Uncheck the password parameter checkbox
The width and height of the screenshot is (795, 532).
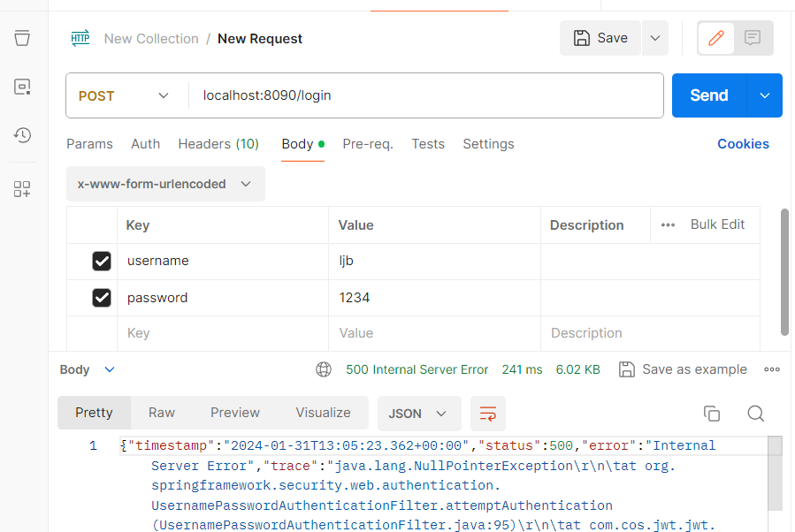pyautogui.click(x=102, y=298)
